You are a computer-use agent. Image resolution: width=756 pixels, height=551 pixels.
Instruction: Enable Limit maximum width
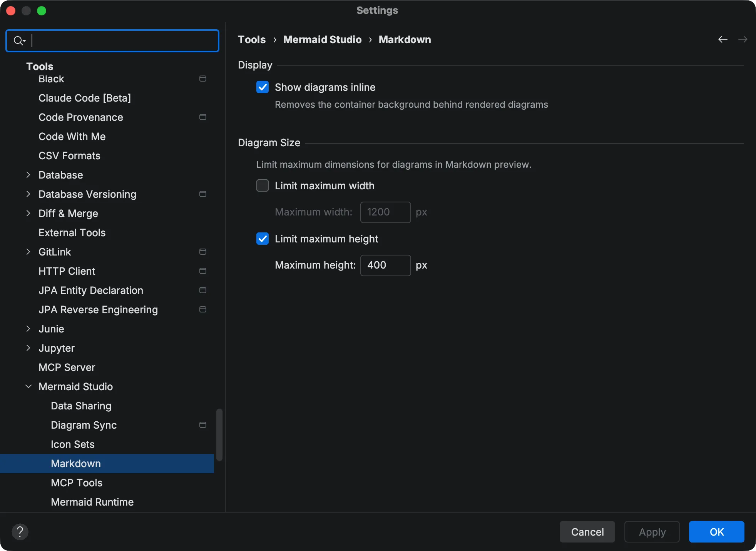tap(262, 185)
